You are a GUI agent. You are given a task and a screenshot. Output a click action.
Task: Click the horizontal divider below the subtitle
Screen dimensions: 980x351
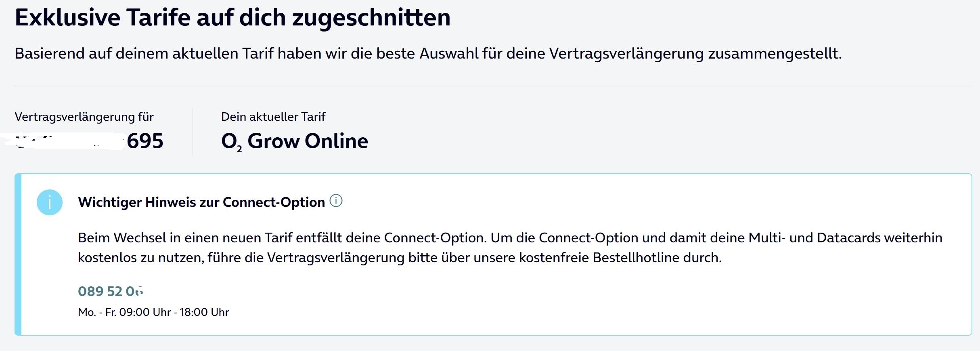click(493, 86)
